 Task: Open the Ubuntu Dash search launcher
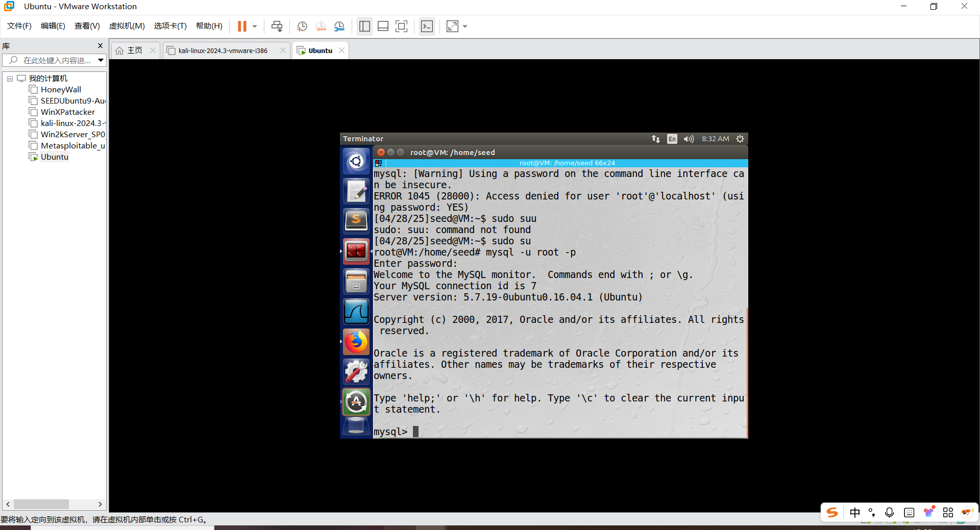pos(356,162)
